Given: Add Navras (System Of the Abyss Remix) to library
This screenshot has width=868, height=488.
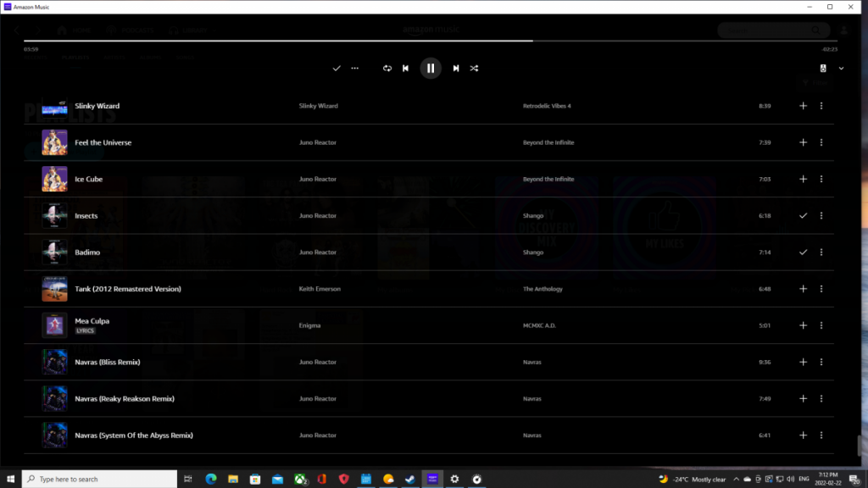Looking at the screenshot, I should [x=803, y=435].
